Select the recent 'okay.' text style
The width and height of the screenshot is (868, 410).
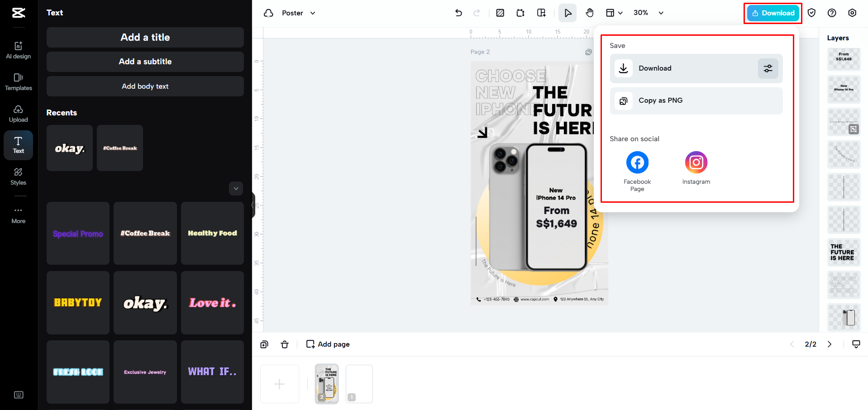pos(70,148)
